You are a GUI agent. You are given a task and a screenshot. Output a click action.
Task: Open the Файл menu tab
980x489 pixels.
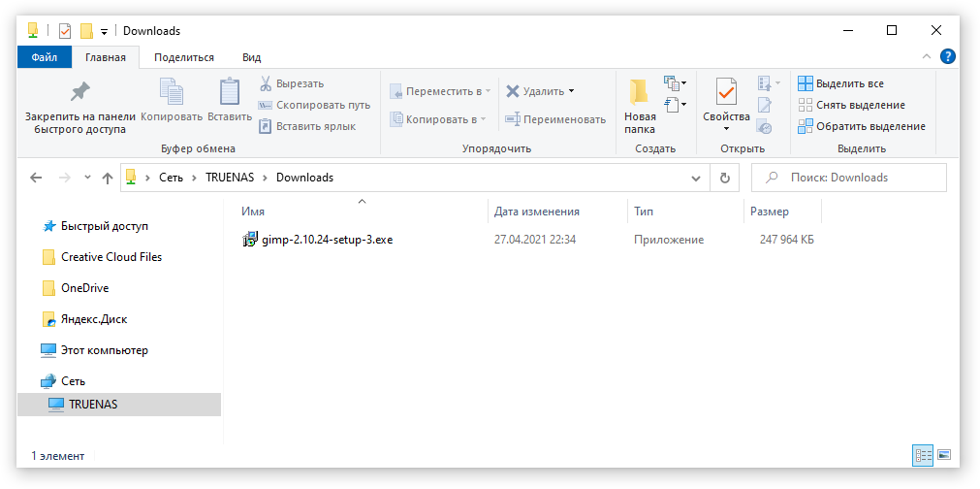45,57
